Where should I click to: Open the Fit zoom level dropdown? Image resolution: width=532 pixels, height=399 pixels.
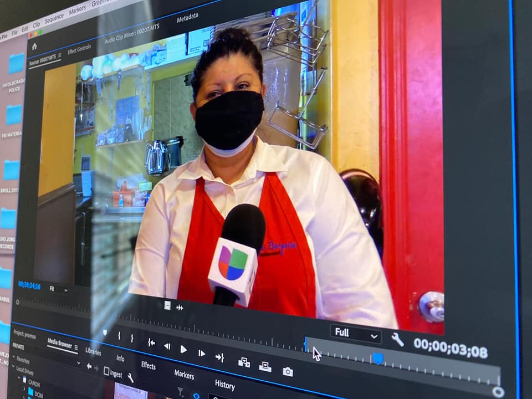tap(58, 289)
